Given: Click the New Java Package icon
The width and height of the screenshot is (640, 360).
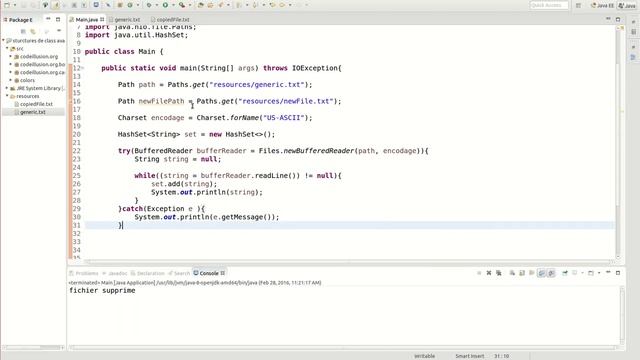Looking at the screenshot, I should click(120, 5).
